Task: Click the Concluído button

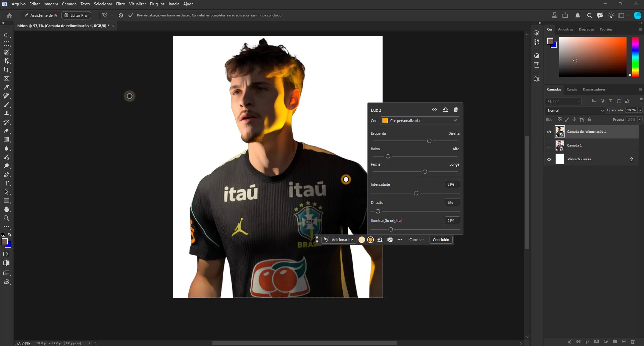Action: pyautogui.click(x=441, y=240)
